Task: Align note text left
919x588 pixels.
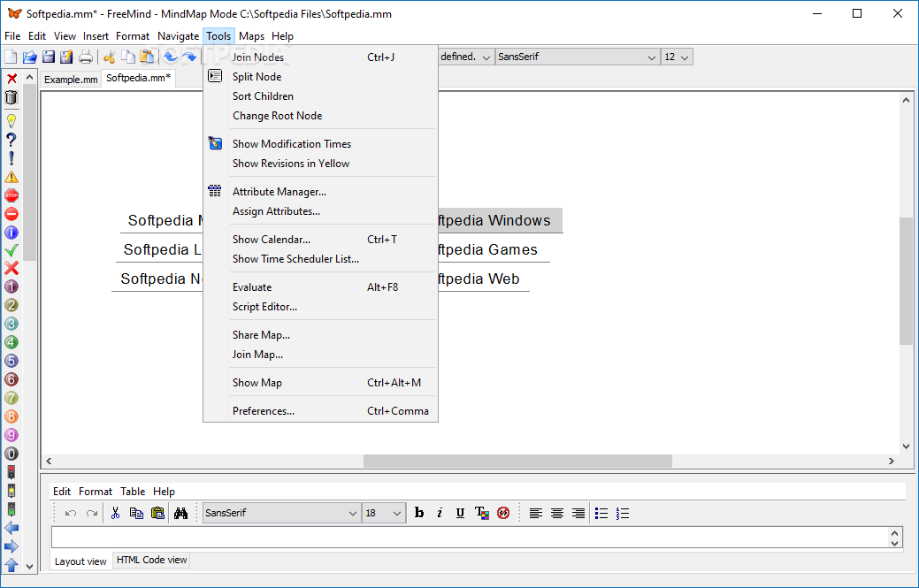Action: pos(536,513)
